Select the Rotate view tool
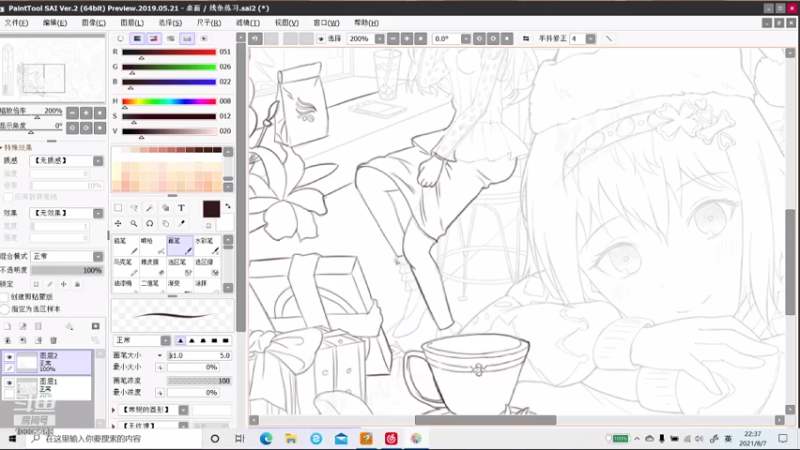Image resolution: width=800 pixels, height=450 pixels. point(149,223)
